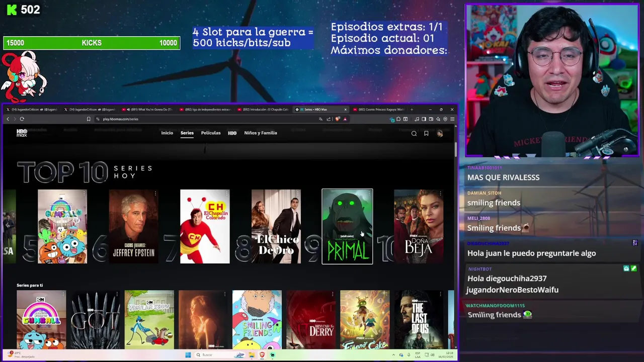644x362 pixels.
Task: Open the Primal series poster
Action: click(x=347, y=226)
